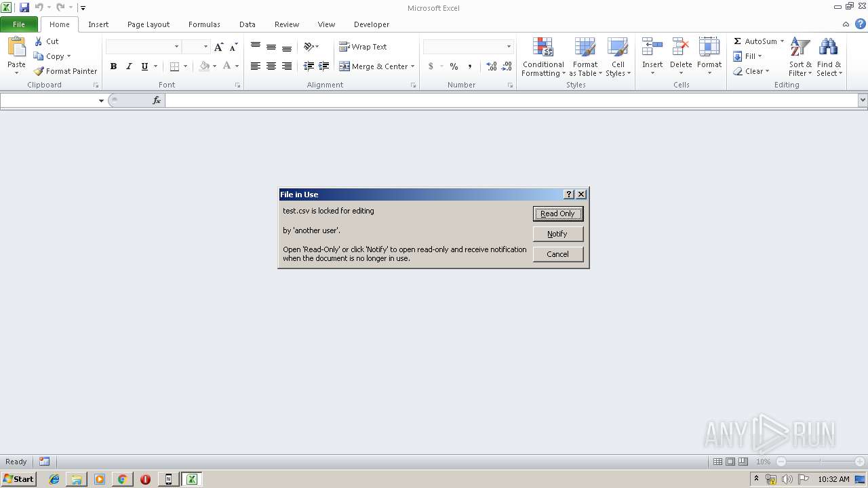Click the Center text alignment icon

[271, 66]
